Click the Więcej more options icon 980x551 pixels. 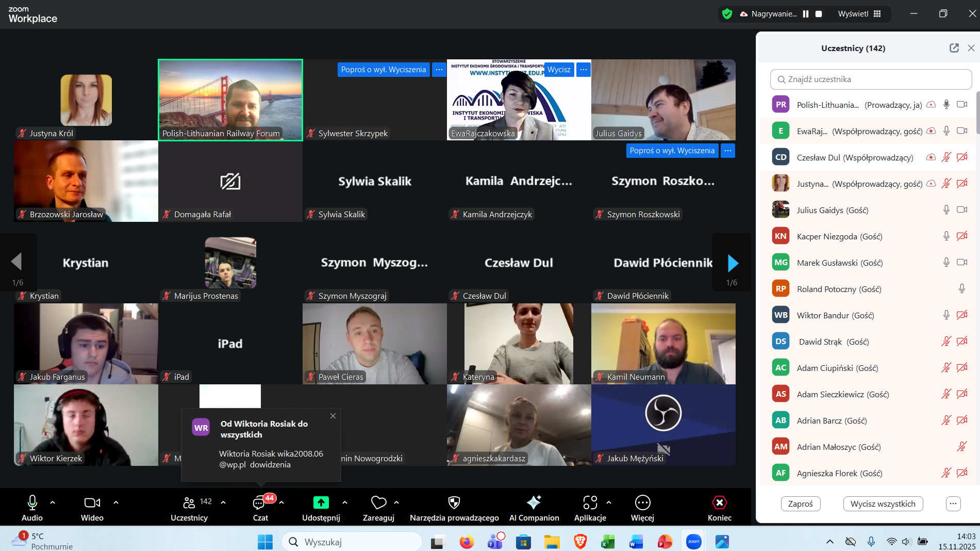point(642,503)
